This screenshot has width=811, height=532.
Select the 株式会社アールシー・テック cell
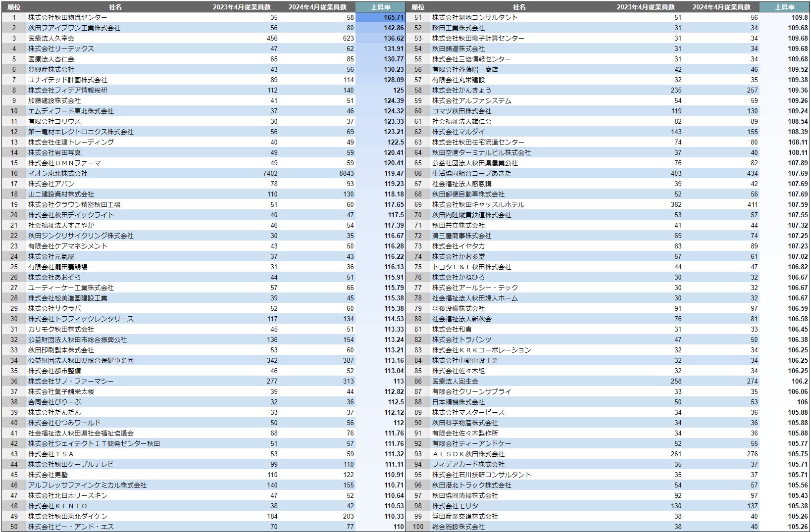475,288
